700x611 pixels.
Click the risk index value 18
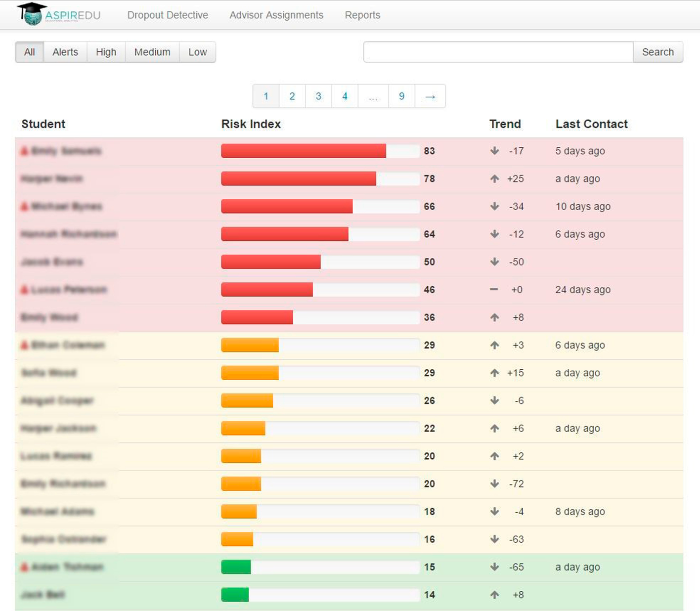click(x=430, y=512)
